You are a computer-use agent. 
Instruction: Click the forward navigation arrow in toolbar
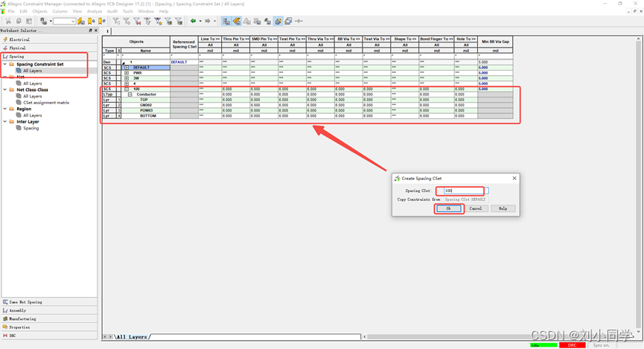[208, 21]
